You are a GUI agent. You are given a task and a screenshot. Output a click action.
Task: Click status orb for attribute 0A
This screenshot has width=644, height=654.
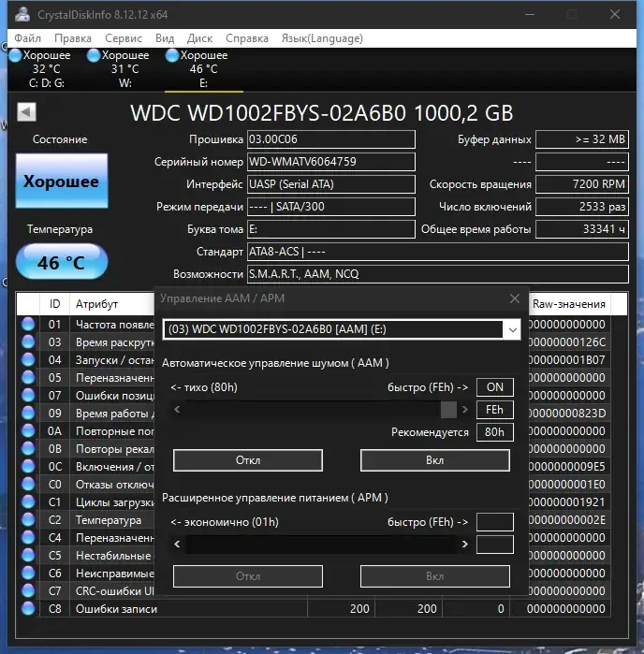[28, 431]
